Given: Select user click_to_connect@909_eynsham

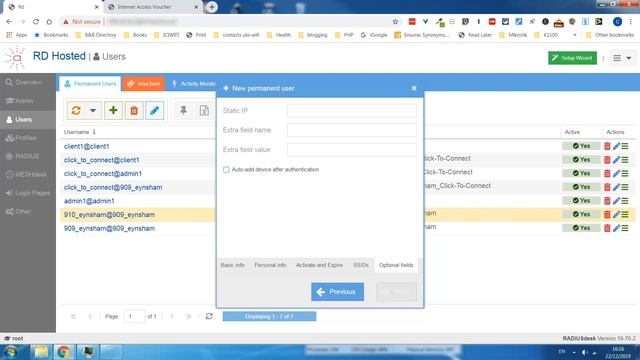Looking at the screenshot, I should click(x=113, y=187).
